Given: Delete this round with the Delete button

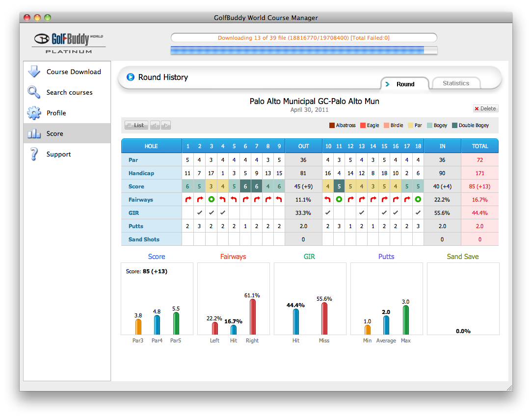Looking at the screenshot, I should 485,108.
